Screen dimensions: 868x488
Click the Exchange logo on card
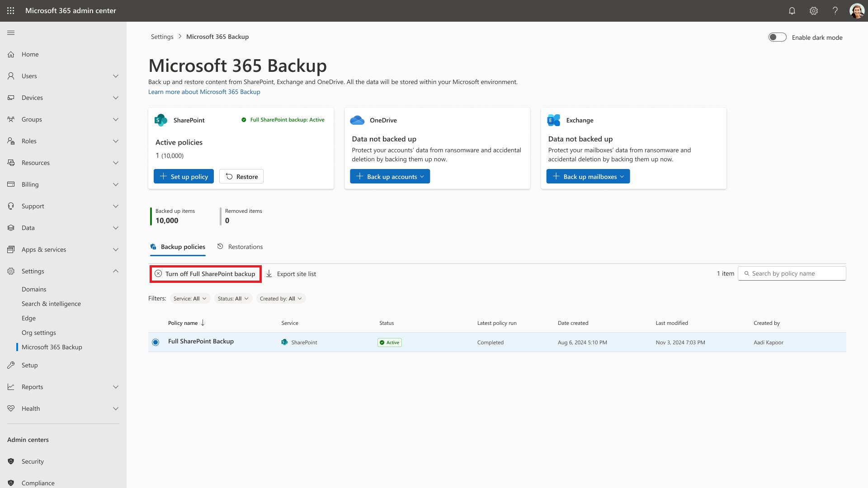click(554, 120)
